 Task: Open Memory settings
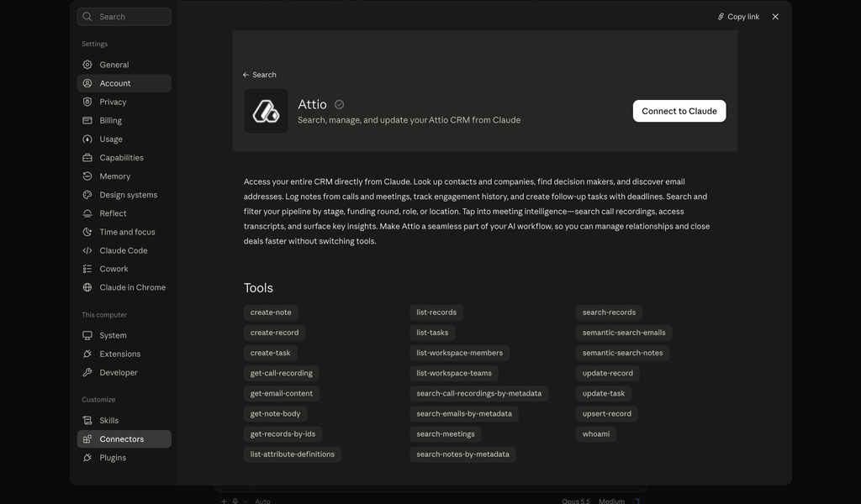click(x=124, y=176)
